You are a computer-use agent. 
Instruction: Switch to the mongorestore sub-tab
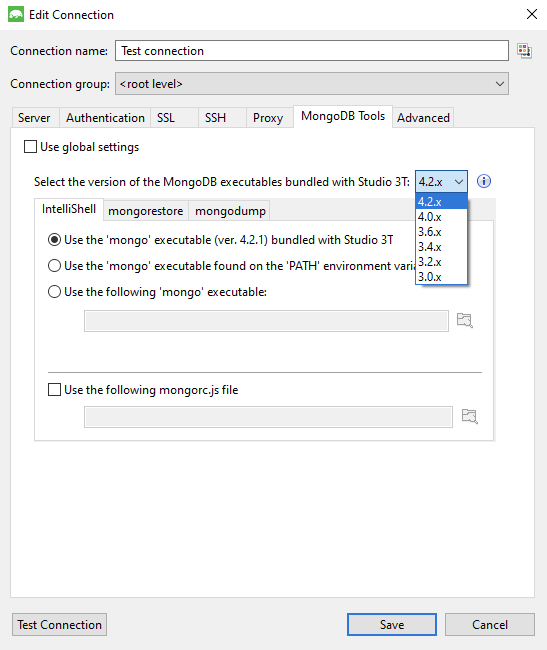click(146, 211)
